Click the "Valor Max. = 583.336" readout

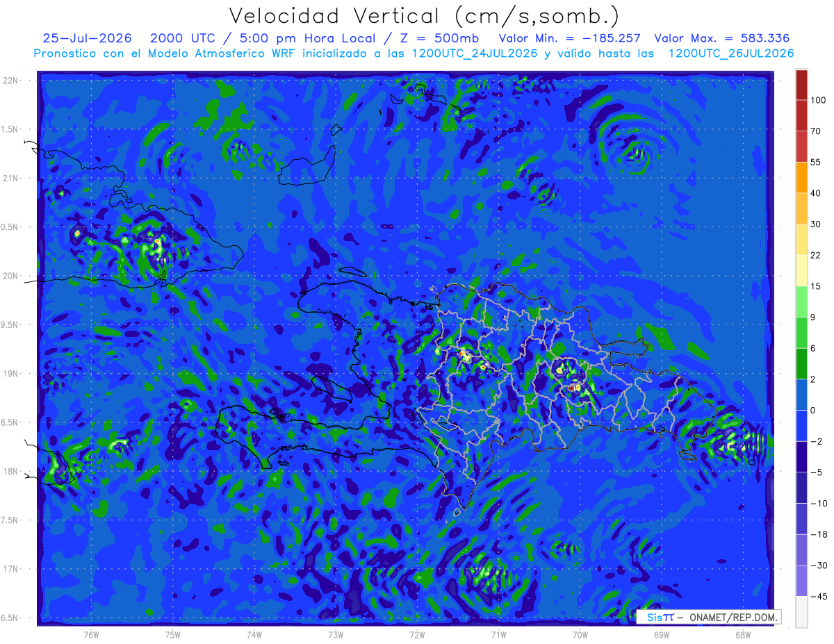tap(722, 38)
